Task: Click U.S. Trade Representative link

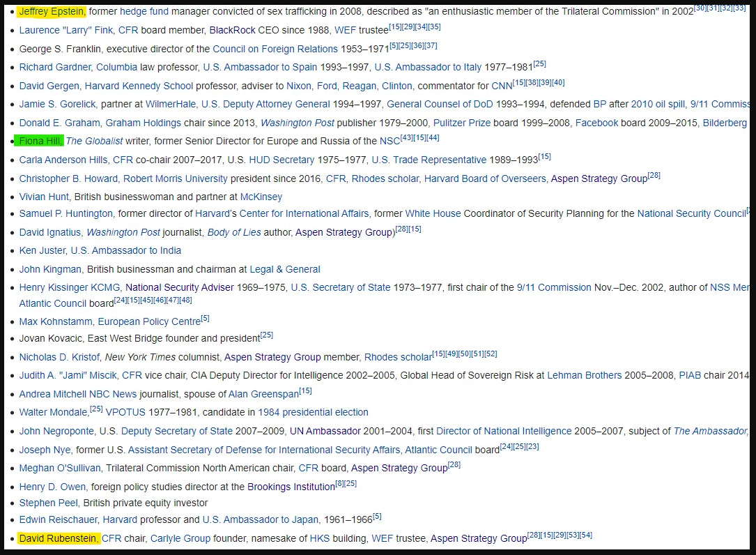Action: coord(429,160)
